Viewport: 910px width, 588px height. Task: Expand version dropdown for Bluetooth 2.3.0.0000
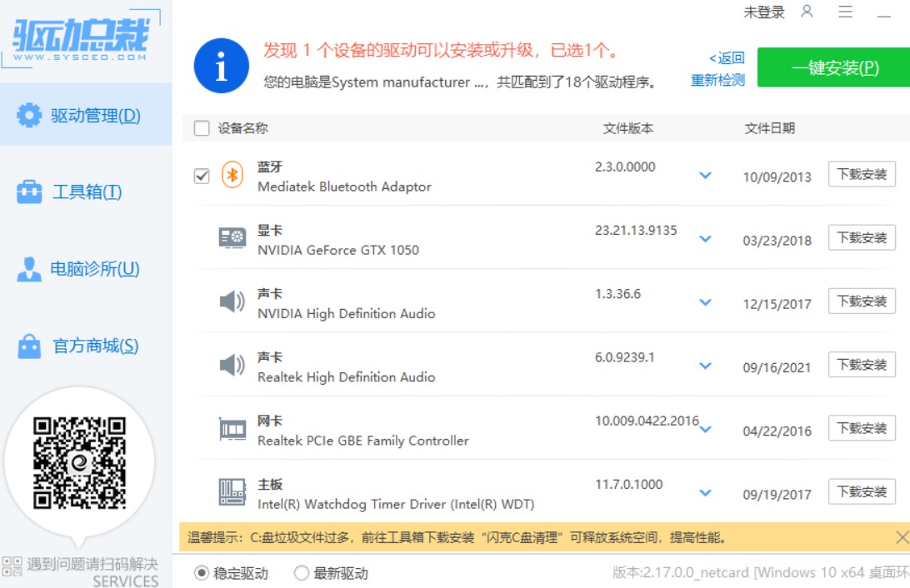(705, 175)
